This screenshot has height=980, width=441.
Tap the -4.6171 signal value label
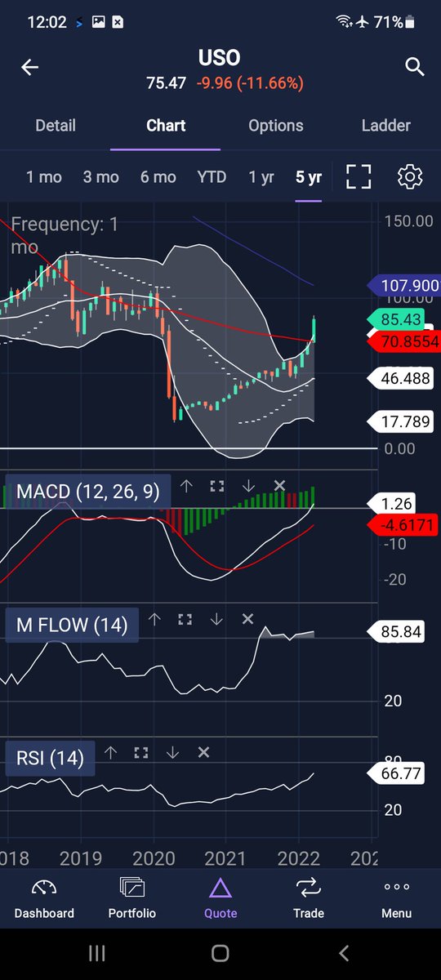click(403, 523)
